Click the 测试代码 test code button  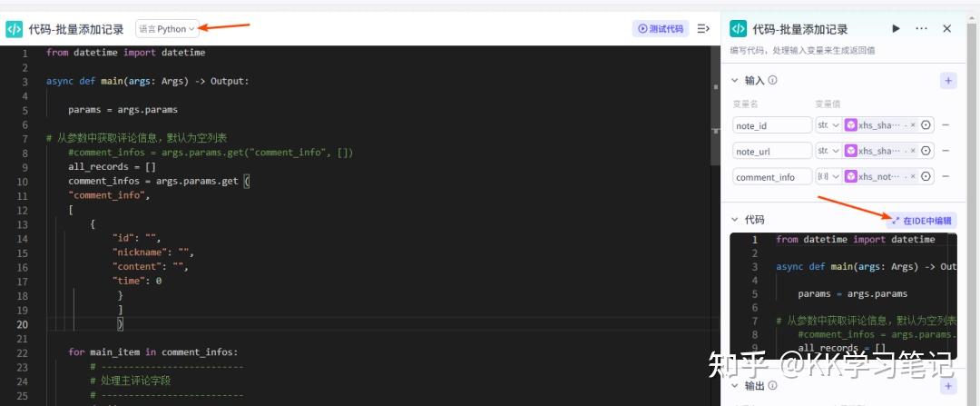coord(661,29)
